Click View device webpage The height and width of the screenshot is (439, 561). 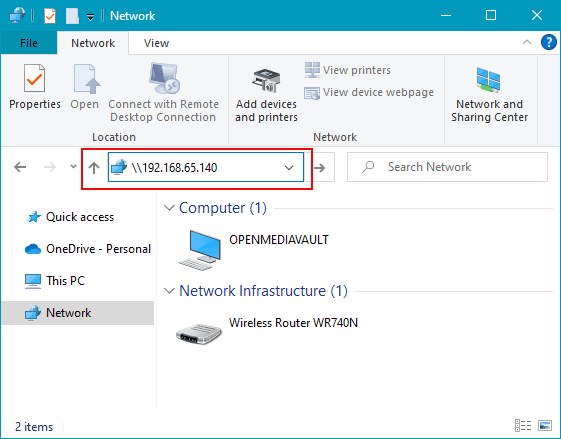pos(369,92)
